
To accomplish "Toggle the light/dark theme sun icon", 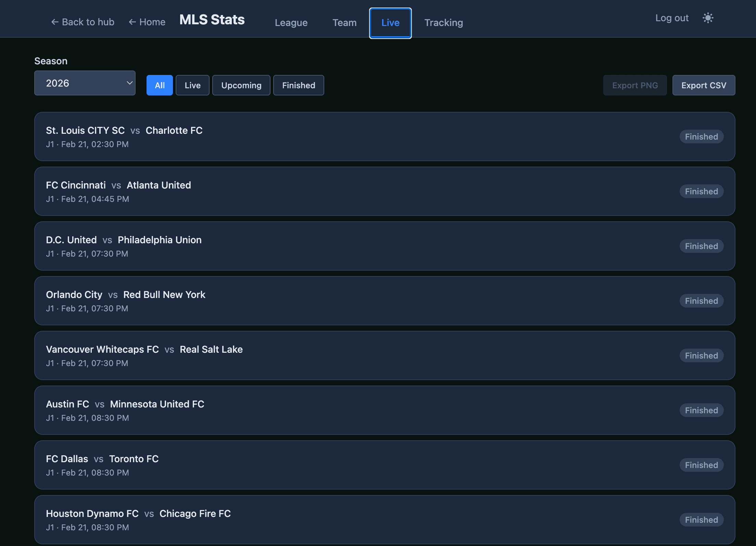I will (708, 18).
